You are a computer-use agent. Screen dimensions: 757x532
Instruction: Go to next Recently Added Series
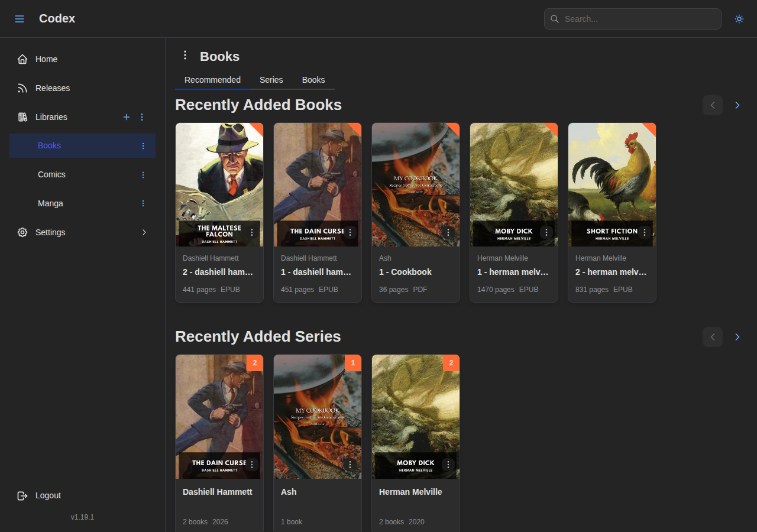(737, 337)
